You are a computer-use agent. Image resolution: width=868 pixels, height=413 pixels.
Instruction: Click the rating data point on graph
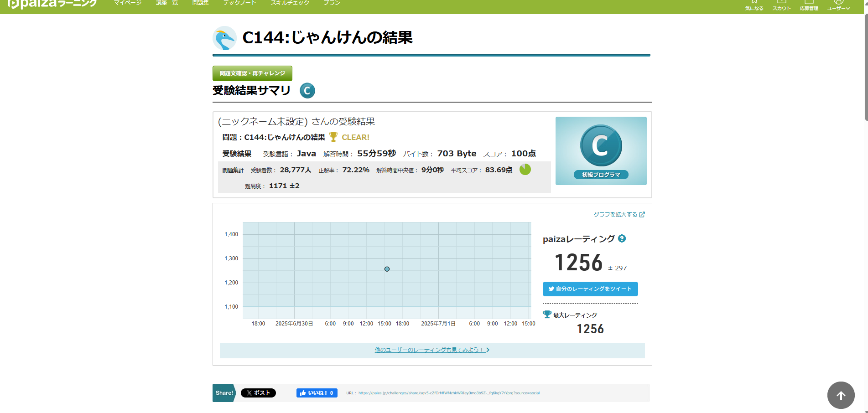click(387, 269)
